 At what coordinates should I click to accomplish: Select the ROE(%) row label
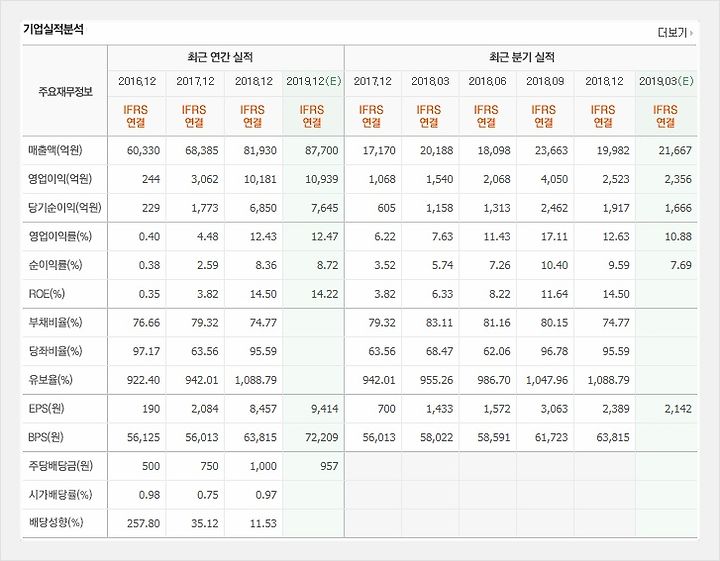click(x=47, y=294)
